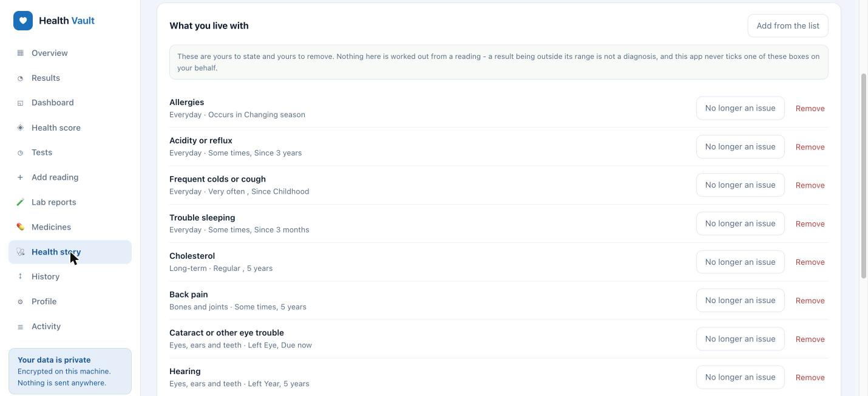This screenshot has height=396, width=868.
Task: Mark Cholesterol as no longer an issue
Action: tap(740, 262)
